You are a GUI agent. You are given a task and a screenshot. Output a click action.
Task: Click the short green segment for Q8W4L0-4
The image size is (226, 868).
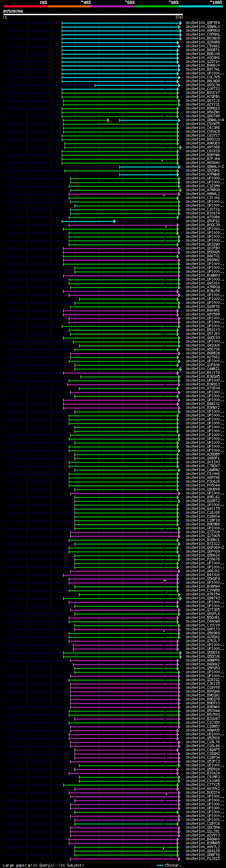(86, 120)
